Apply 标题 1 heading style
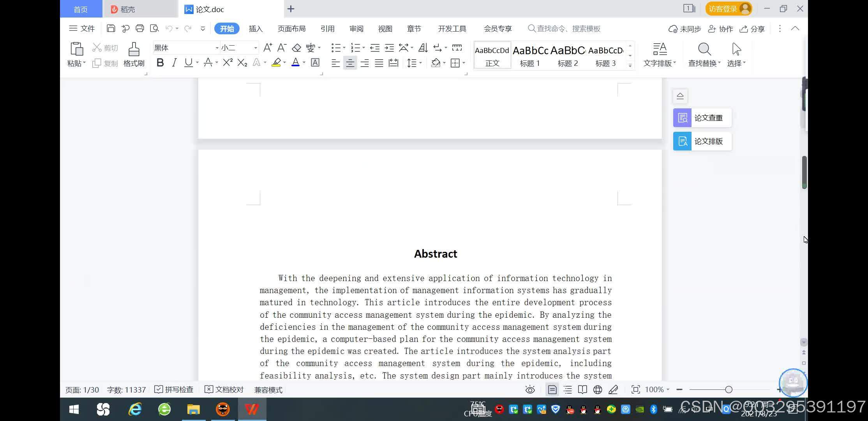Viewport: 868px width, 421px height. coord(530,55)
